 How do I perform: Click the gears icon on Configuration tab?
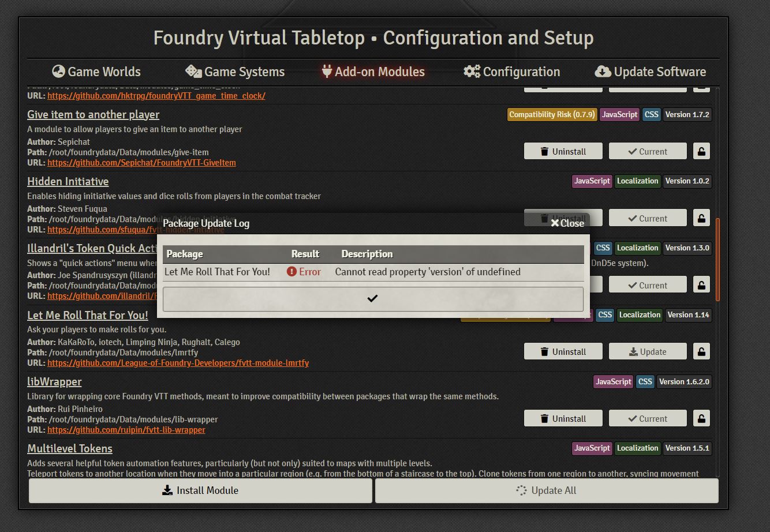click(x=472, y=71)
